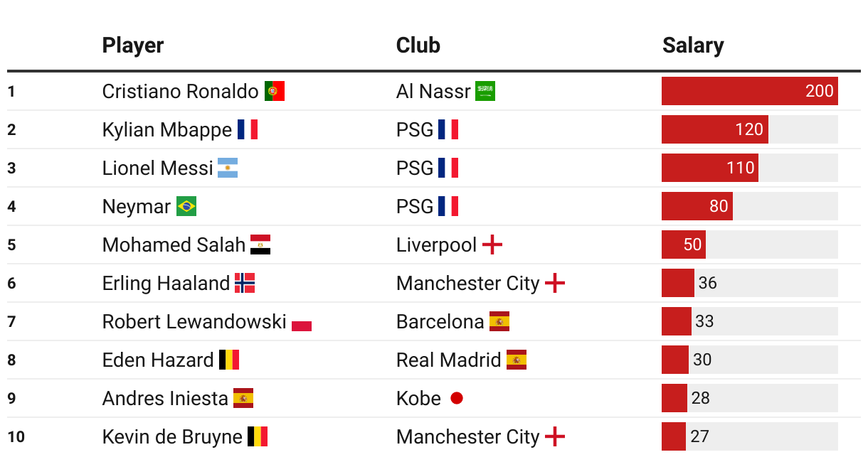Image resolution: width=868 pixels, height=462 pixels.
Task: Click Egypt flag beside Mohamed Salah
Action: [260, 245]
